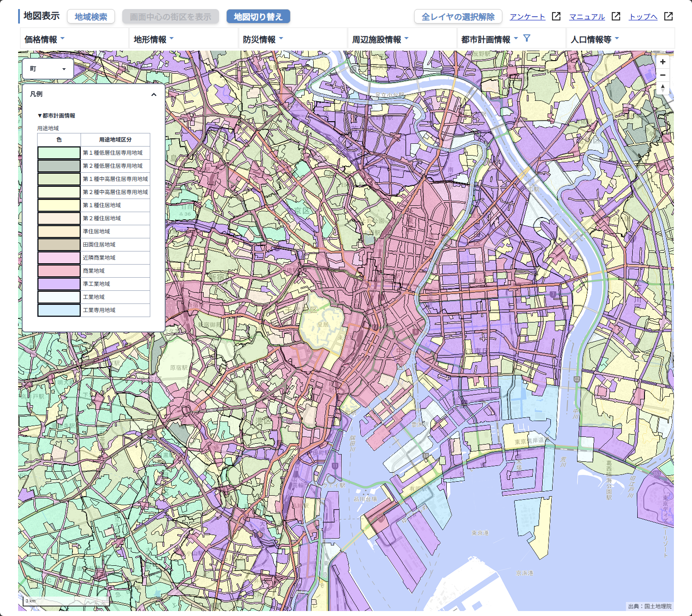Click the filter funnel icon beside 都市計画情報

tap(527, 38)
